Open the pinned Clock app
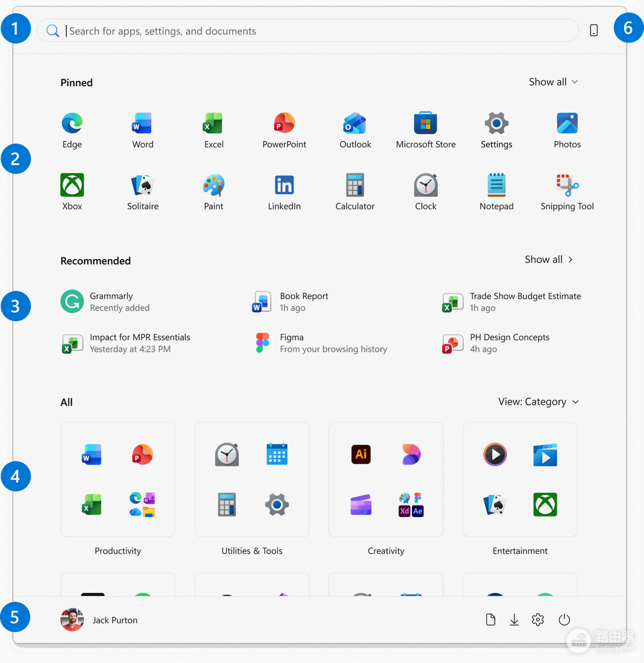The height and width of the screenshot is (663, 644). pos(426,192)
